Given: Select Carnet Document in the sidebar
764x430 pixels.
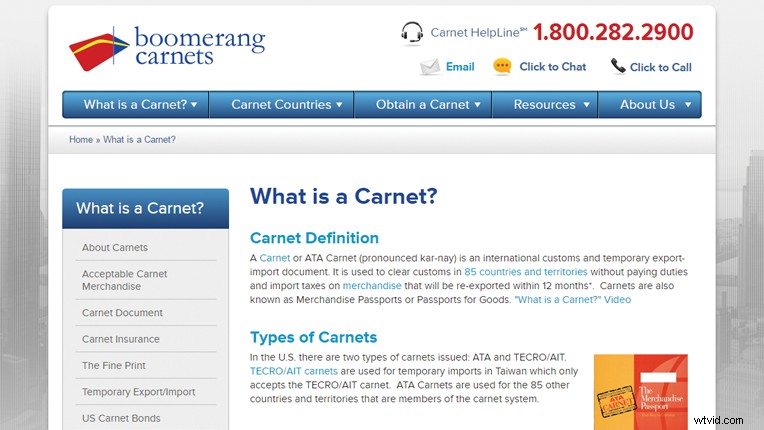Looking at the screenshot, I should point(122,313).
